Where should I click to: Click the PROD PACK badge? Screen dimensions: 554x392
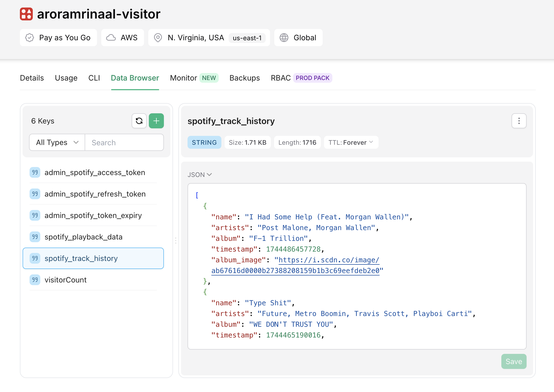pyautogui.click(x=312, y=78)
